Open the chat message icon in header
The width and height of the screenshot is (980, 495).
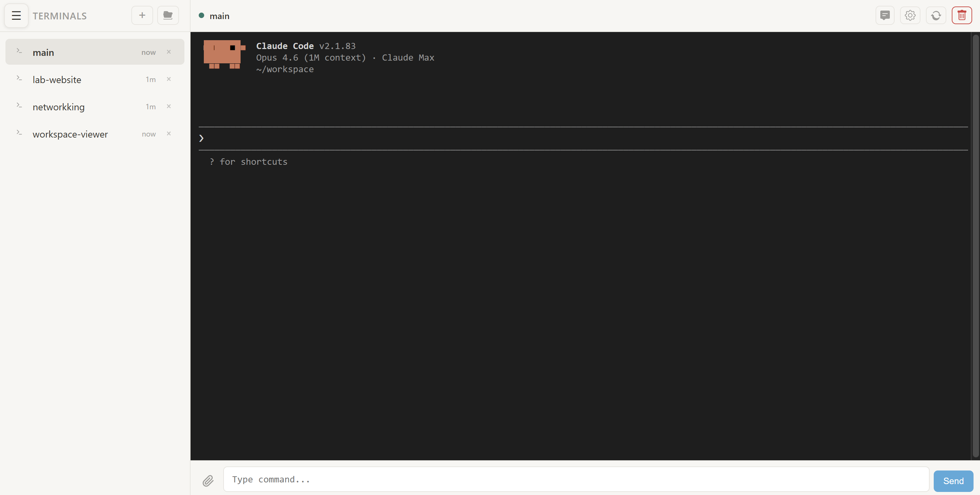(885, 16)
